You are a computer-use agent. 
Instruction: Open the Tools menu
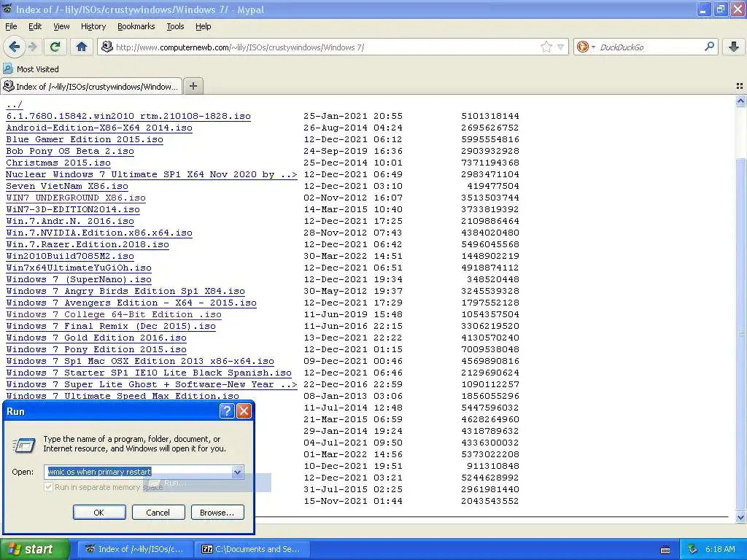click(x=175, y=26)
